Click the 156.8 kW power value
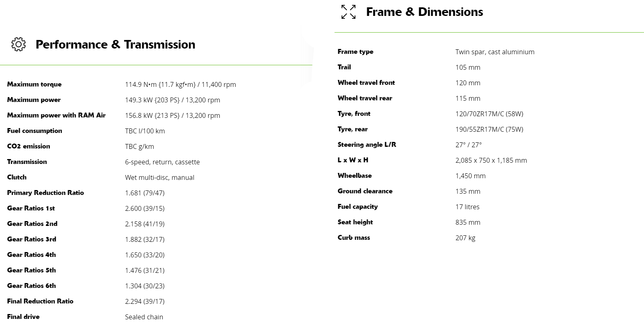Image resolution: width=644 pixels, height=323 pixels. click(x=172, y=115)
